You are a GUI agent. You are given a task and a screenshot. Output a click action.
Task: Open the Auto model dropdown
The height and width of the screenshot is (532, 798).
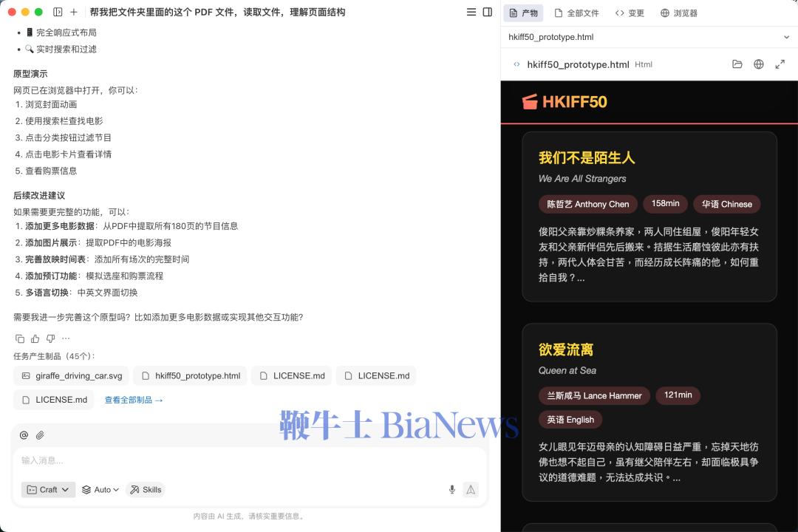pyautogui.click(x=100, y=489)
